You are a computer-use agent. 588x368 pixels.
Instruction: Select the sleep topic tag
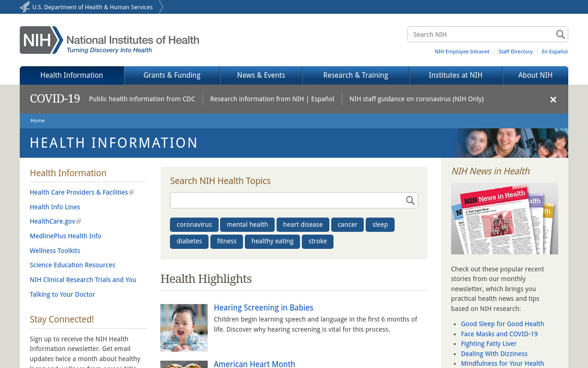(380, 224)
